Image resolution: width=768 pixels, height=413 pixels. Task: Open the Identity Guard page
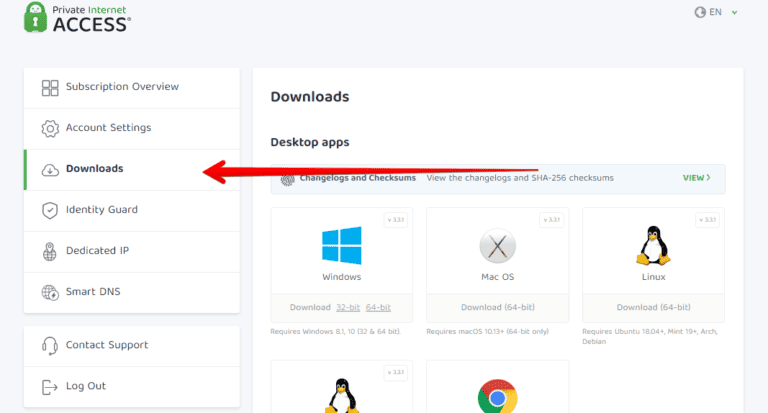[x=101, y=210]
